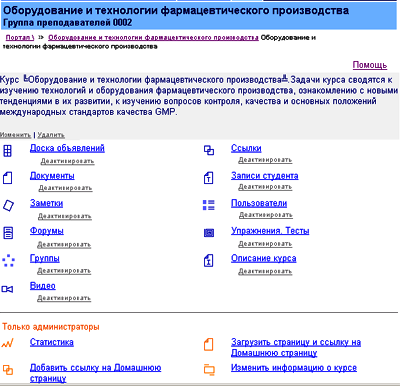Screen dimensions: 400x386
Task: Open Добавить ссылку на Домашнюю страницу
Action: tap(95, 373)
